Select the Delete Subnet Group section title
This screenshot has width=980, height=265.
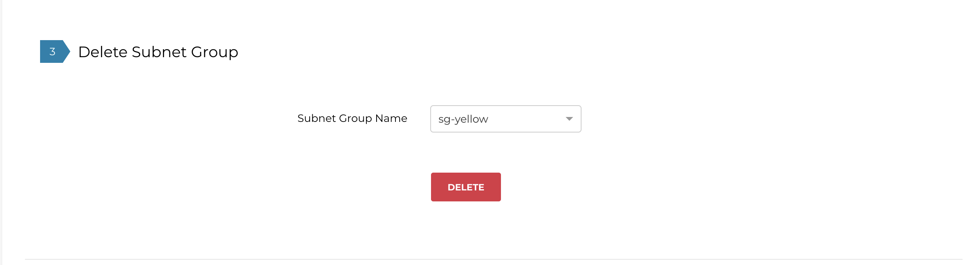[x=158, y=51]
